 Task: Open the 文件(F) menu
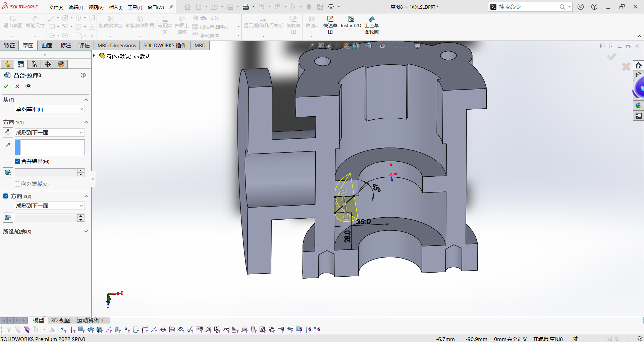pyautogui.click(x=56, y=7)
